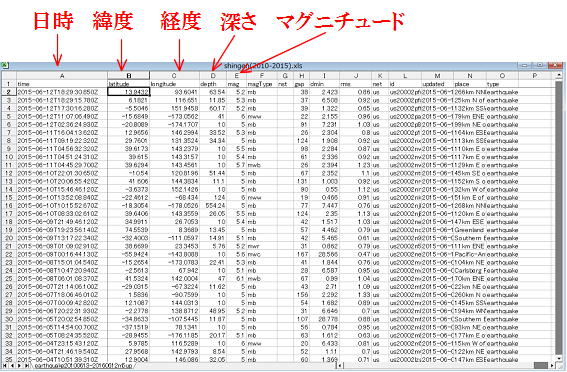This screenshot has width=567, height=372.
Task: Select column A header
Action: [62, 76]
